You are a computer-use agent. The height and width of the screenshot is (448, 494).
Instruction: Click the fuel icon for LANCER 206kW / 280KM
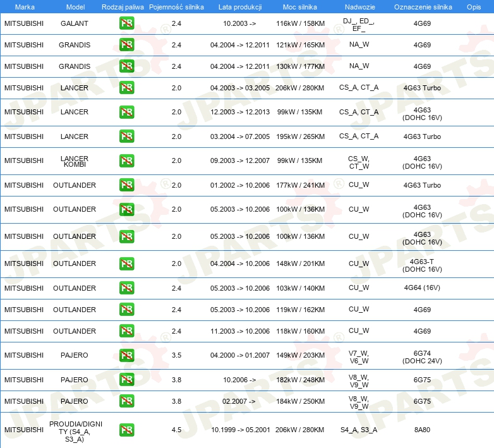(x=126, y=88)
